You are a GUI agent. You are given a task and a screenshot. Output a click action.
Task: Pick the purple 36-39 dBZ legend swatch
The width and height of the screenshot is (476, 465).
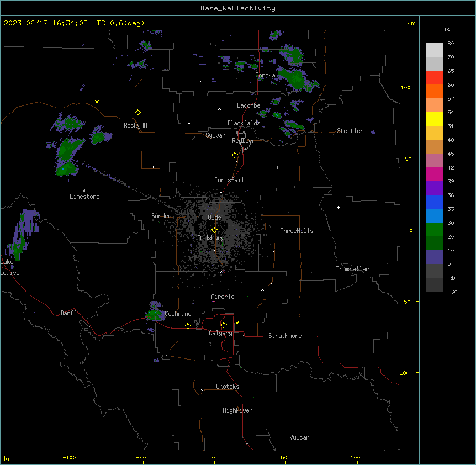pyautogui.click(x=434, y=188)
